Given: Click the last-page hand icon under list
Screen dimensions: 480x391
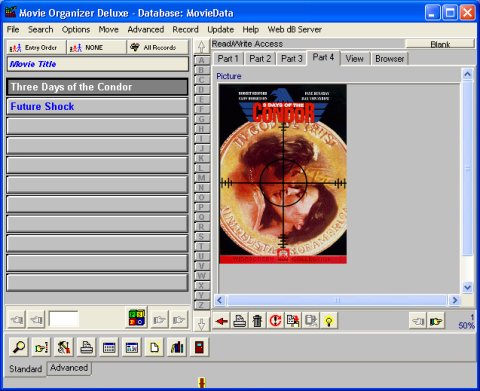Looking at the screenshot, I should coord(178,320).
